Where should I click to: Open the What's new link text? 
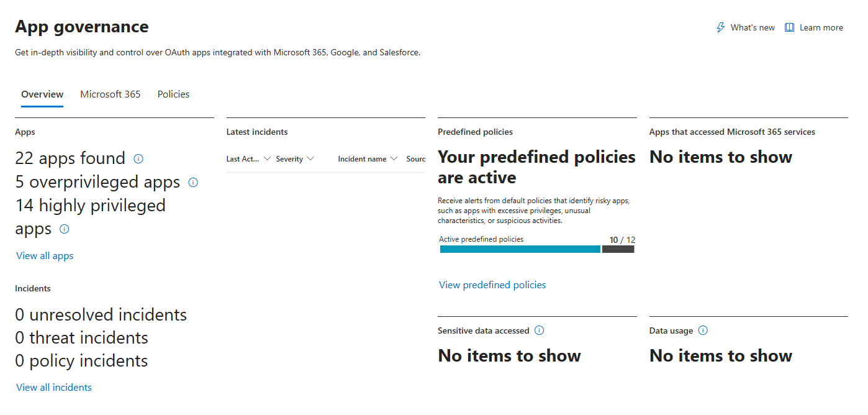(753, 27)
